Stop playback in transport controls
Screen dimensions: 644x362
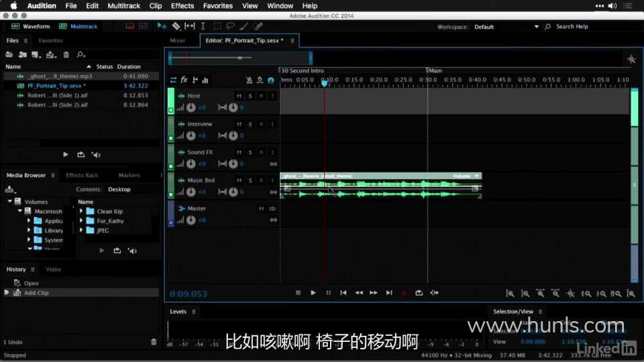(298, 293)
